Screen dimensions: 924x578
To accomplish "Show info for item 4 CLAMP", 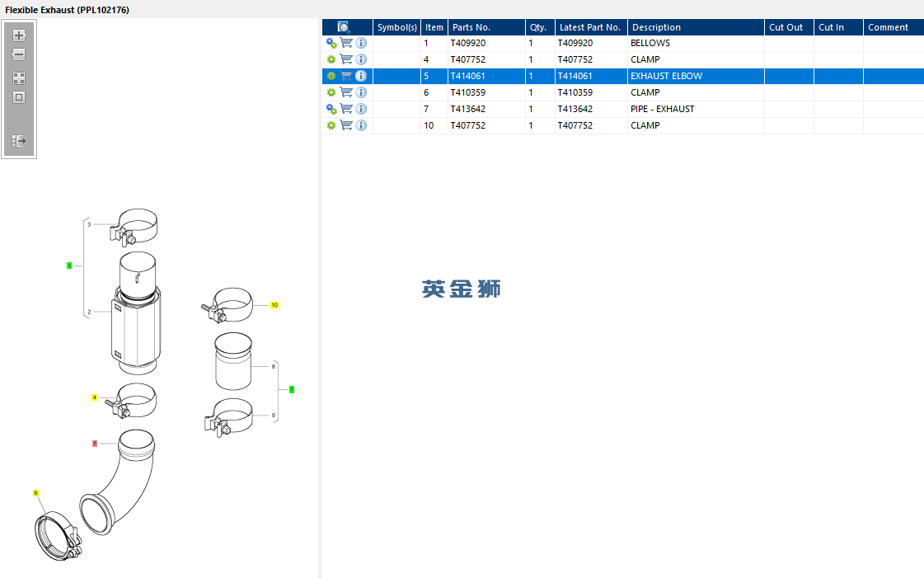I will point(361,59).
